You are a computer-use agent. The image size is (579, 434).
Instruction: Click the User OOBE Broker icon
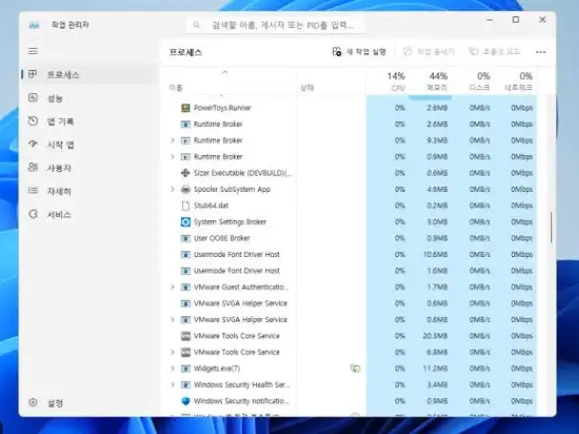pyautogui.click(x=185, y=238)
